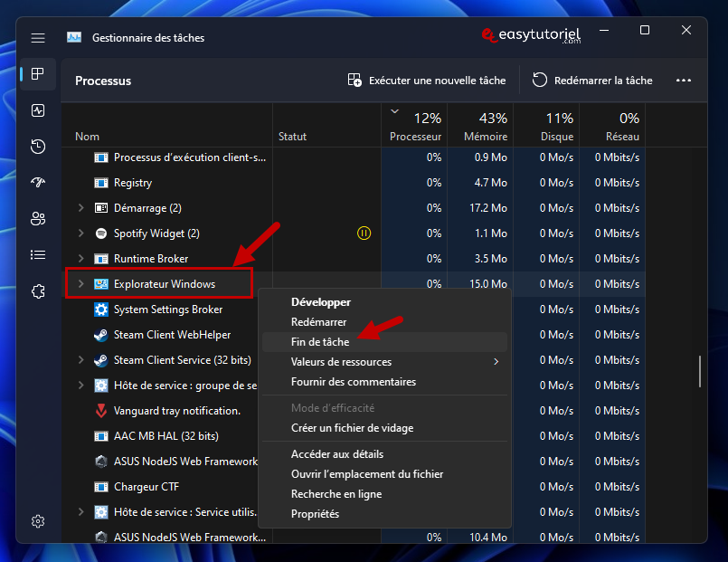The image size is (728, 562).
Task: Open the Details list page in sidebar
Action: click(x=38, y=254)
